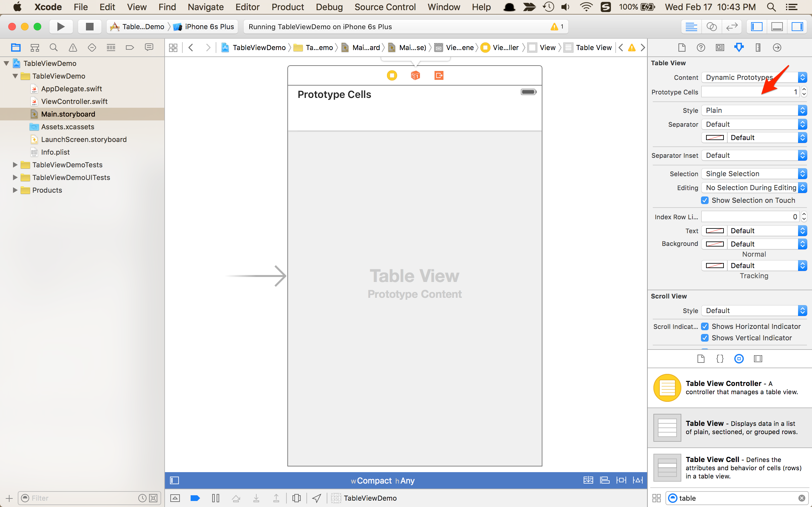Disable Shows Horizontal Indicator
The height and width of the screenshot is (507, 812).
[x=704, y=326]
